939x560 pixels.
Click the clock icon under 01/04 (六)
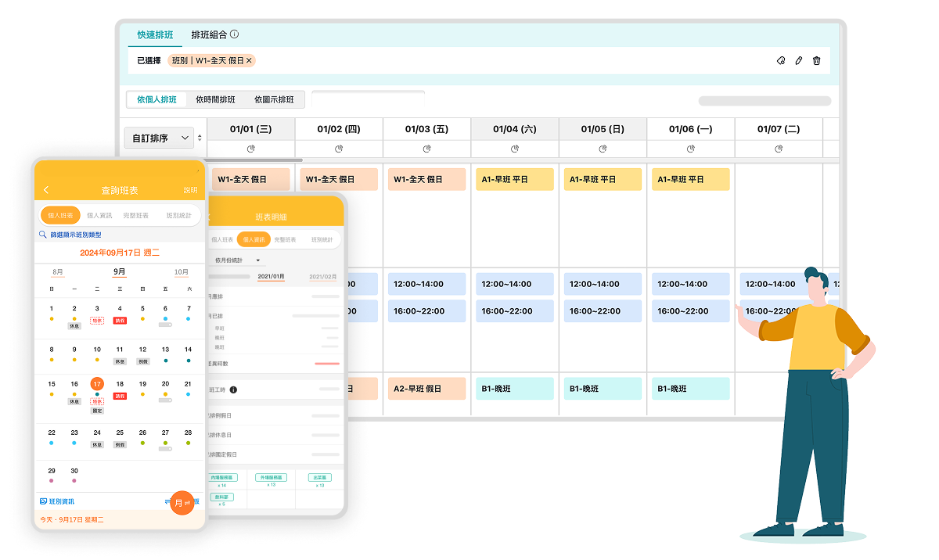click(x=515, y=149)
